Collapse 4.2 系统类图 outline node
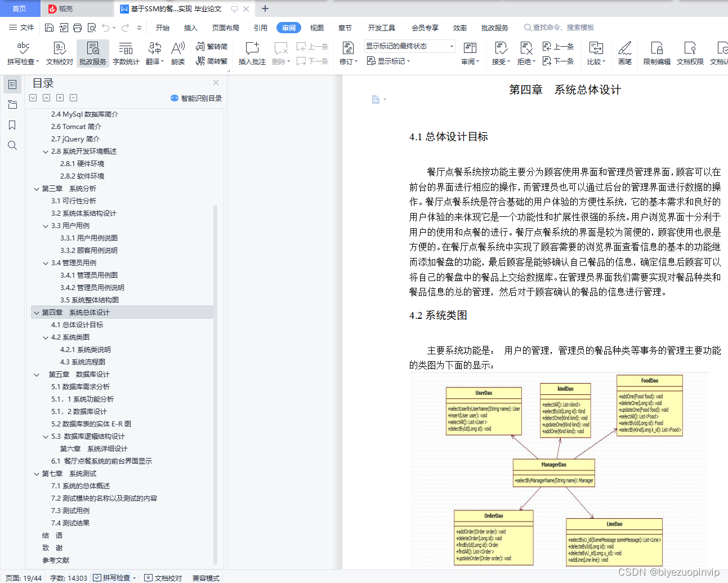Viewport: 728px width, 583px height. coord(46,337)
